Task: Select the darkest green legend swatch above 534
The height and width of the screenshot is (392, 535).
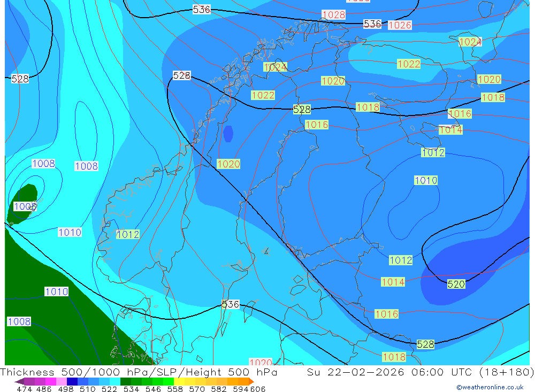Action: click(126, 381)
